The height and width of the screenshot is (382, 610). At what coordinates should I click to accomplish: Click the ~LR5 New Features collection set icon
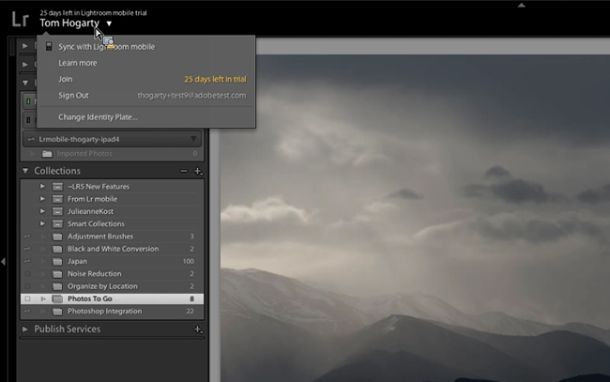(x=57, y=187)
